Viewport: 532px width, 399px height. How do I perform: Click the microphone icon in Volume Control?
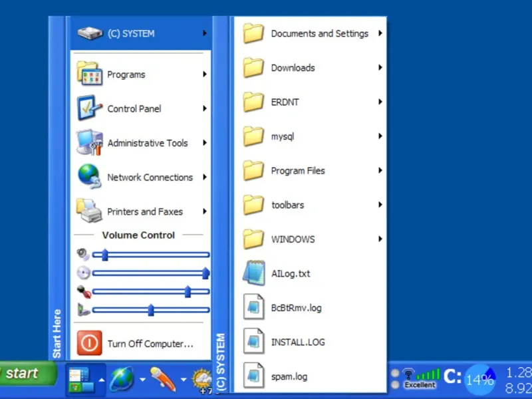(x=84, y=291)
